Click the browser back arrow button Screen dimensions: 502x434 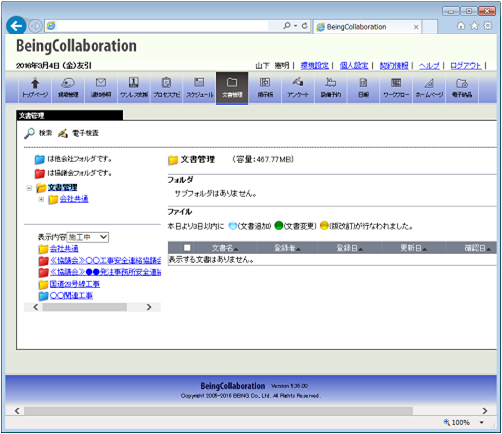click(x=16, y=26)
